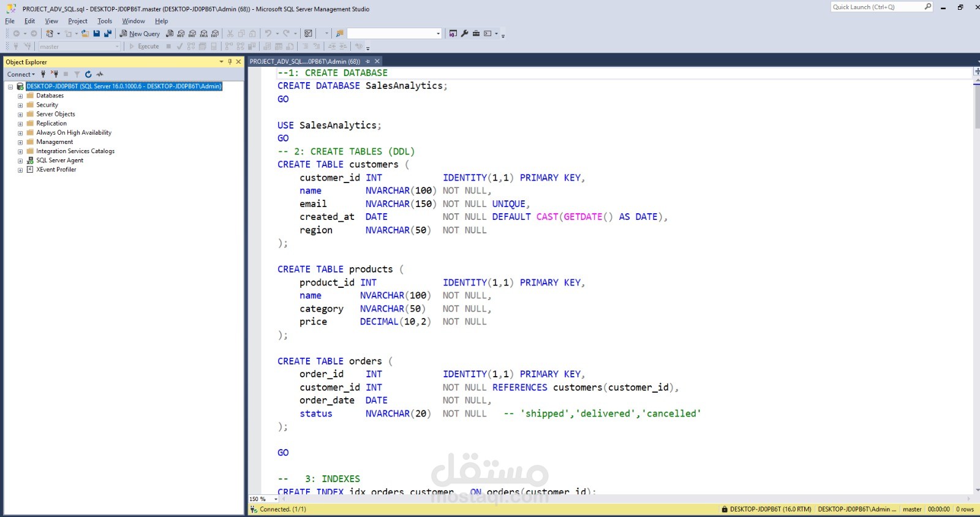This screenshot has height=517, width=980.
Task: Select Integration Services Catalogs item
Action: coord(75,151)
